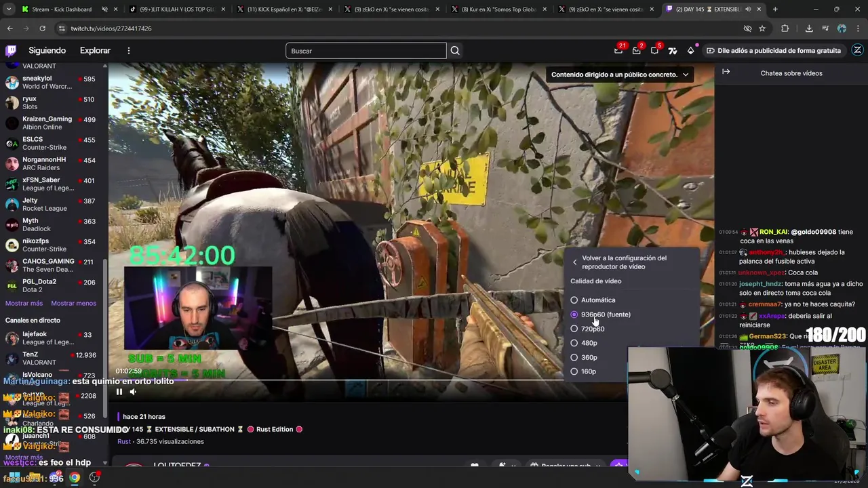The image size is (868, 488).
Task: Select 480p video quality
Action: coord(585,343)
